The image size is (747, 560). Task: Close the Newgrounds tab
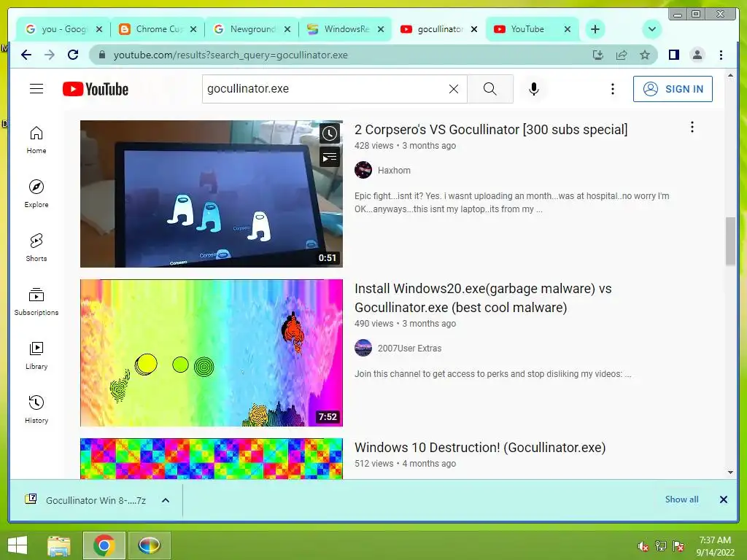(287, 29)
